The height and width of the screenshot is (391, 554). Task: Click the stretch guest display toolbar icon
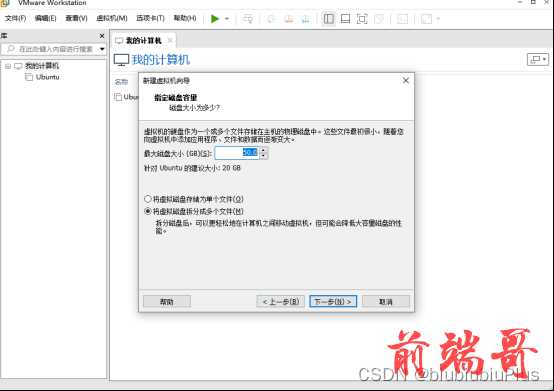426,19
